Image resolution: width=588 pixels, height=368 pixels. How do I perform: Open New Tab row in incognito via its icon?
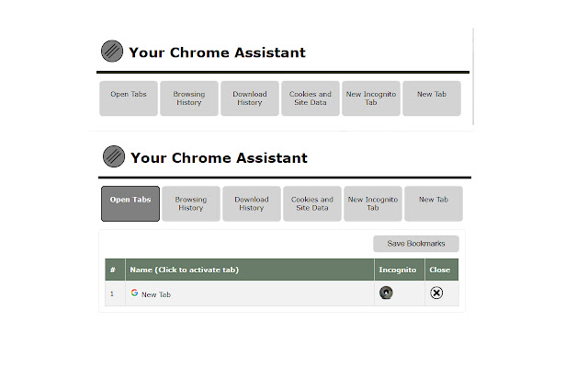[386, 293]
